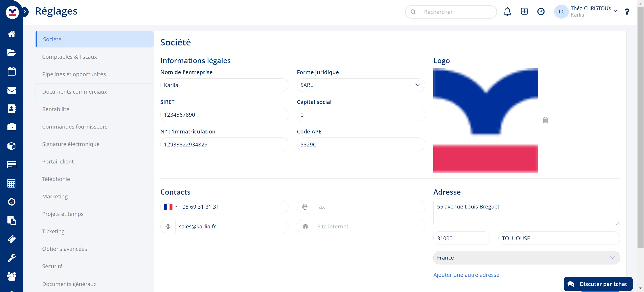The width and height of the screenshot is (644, 292).
Task: Open the calculator icon in sidebar
Action: coord(11,183)
